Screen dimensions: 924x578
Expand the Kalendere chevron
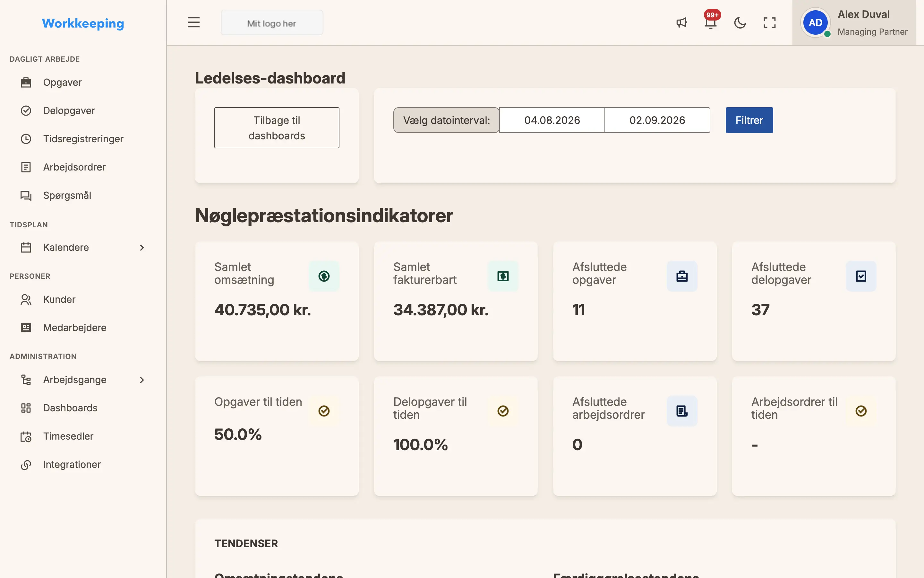142,247
